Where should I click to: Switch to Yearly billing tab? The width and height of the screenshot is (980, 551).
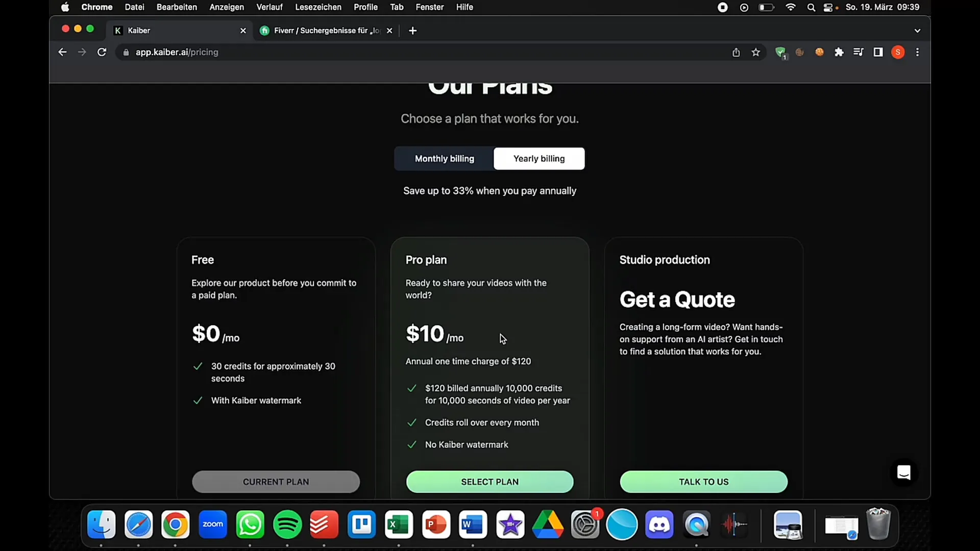538,158
